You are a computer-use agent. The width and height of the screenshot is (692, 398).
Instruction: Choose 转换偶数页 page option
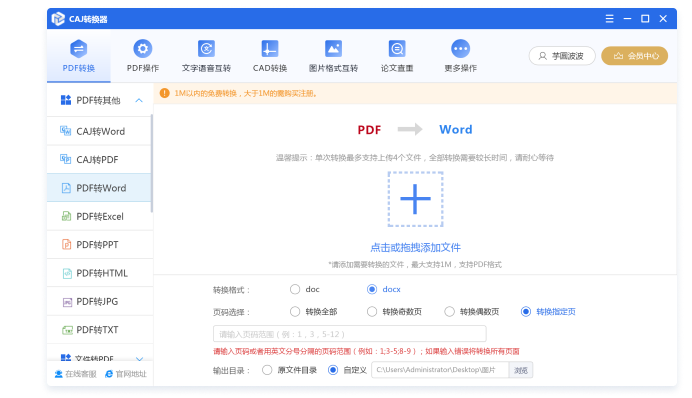coord(449,312)
